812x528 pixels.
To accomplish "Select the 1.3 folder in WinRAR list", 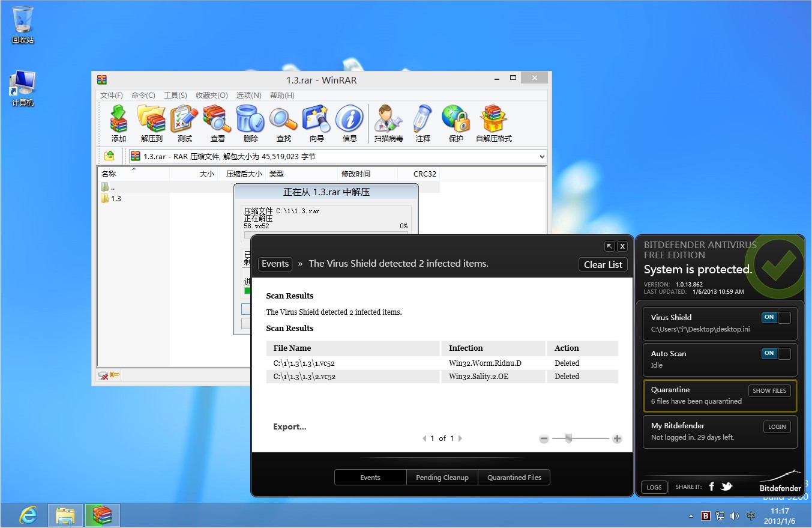I will coord(111,198).
